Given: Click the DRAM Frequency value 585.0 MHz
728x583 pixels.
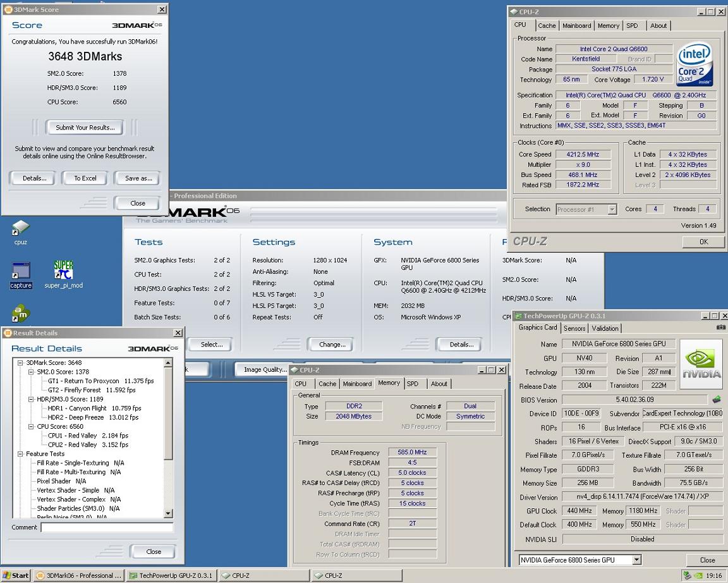Looking at the screenshot, I should click(x=412, y=453).
